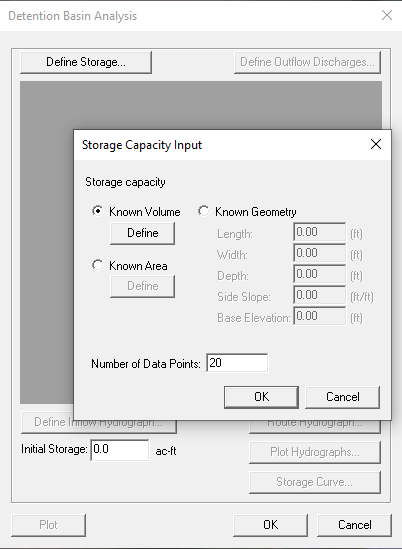Open the Define Storage button
Screen dimensions: 402x549
(86, 62)
